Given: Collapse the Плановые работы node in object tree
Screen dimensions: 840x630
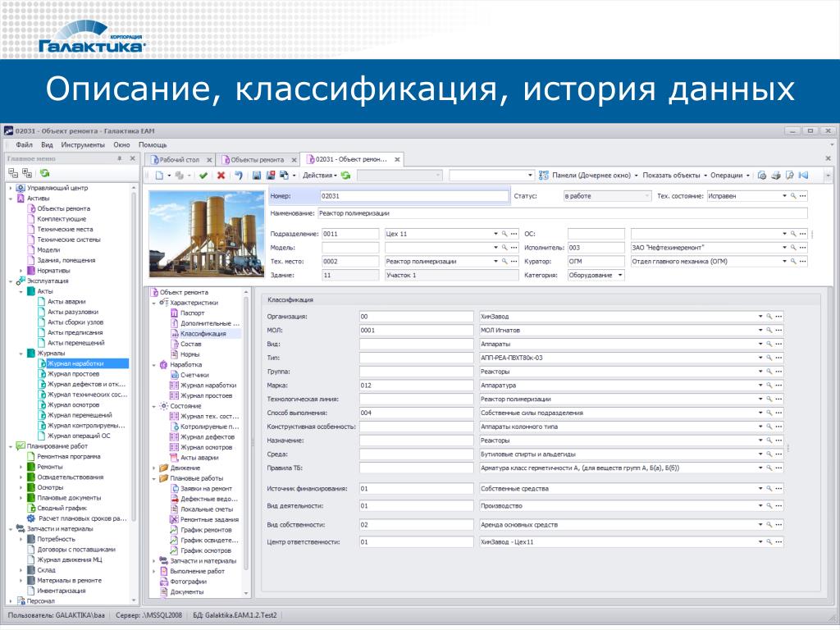Looking at the screenshot, I should point(153,478).
